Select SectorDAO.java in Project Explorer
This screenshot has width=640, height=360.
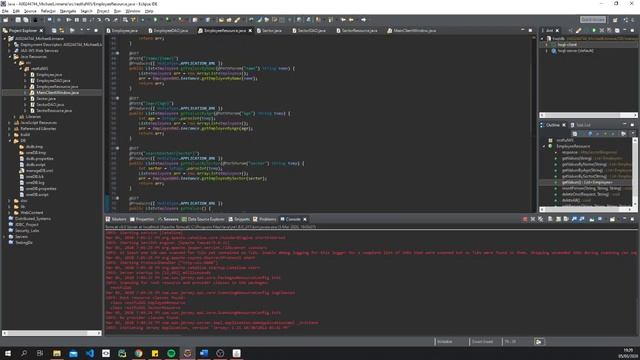point(50,104)
